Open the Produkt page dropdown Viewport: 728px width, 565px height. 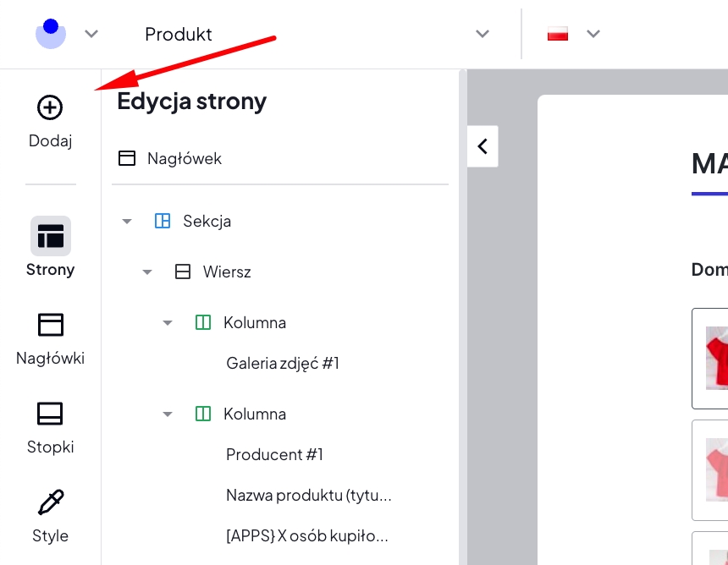[483, 34]
